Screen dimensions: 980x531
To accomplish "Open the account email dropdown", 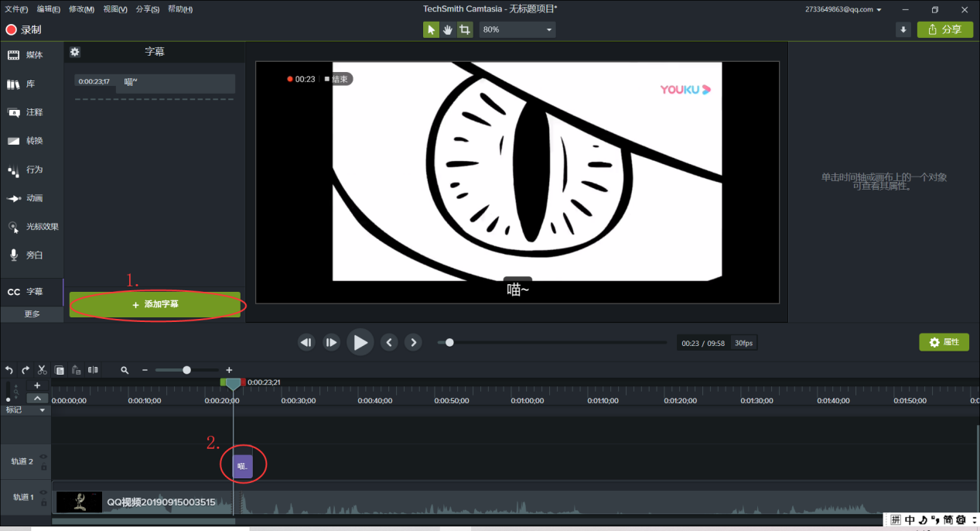I will point(843,9).
